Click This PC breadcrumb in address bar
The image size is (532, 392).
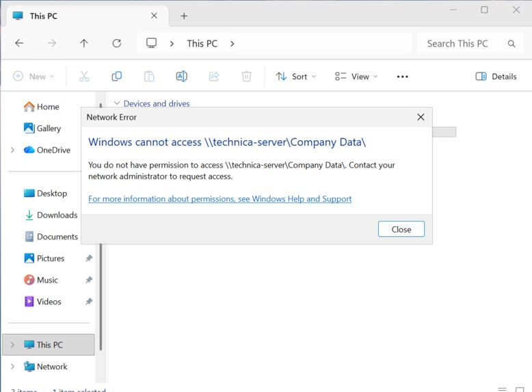[x=202, y=44]
